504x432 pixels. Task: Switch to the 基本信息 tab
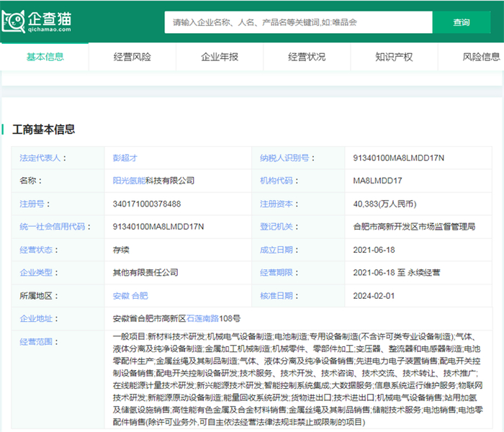45,57
